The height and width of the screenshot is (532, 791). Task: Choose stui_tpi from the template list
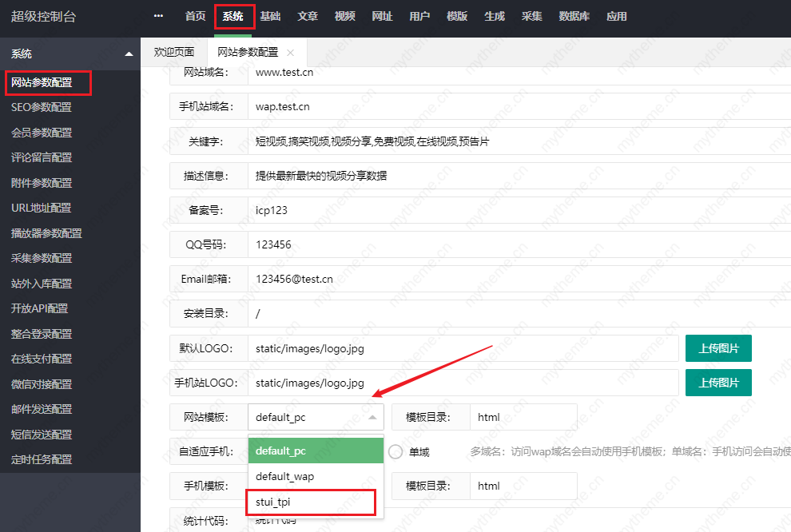point(273,502)
